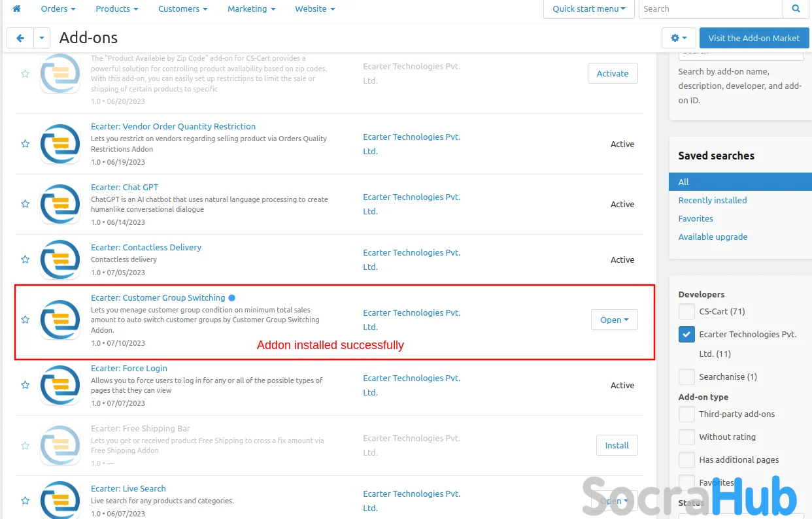812x519 pixels.
Task: Uncheck Ecarter Technologies Pvt. Ltd. filter
Action: pyautogui.click(x=686, y=335)
